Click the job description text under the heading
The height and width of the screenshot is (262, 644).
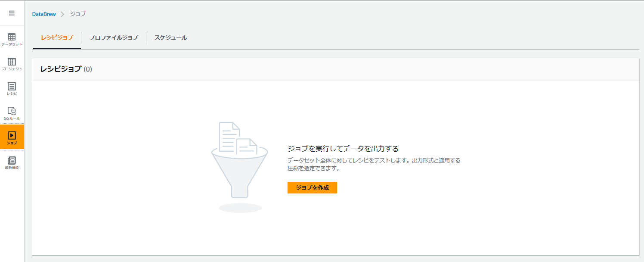[375, 164]
